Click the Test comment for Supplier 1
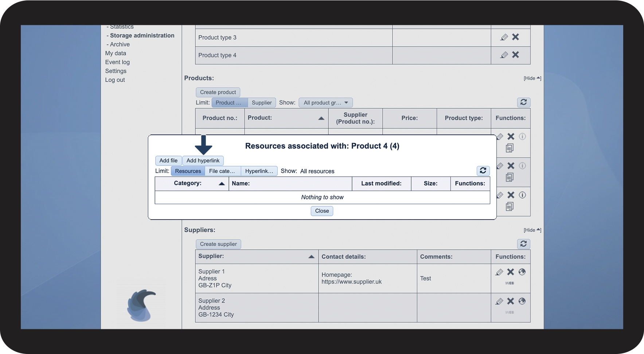The image size is (644, 354). pyautogui.click(x=425, y=279)
